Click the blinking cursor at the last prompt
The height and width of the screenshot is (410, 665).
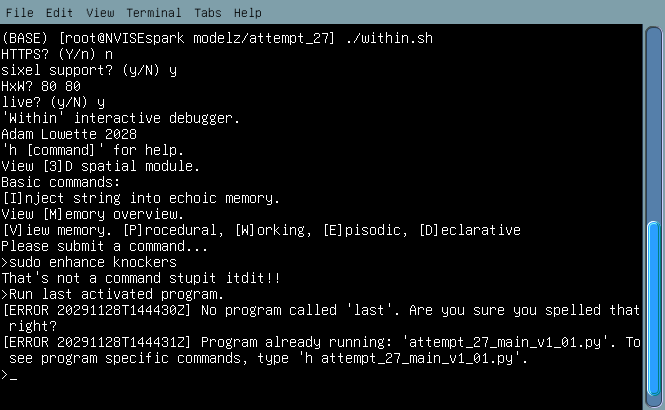point(13,375)
